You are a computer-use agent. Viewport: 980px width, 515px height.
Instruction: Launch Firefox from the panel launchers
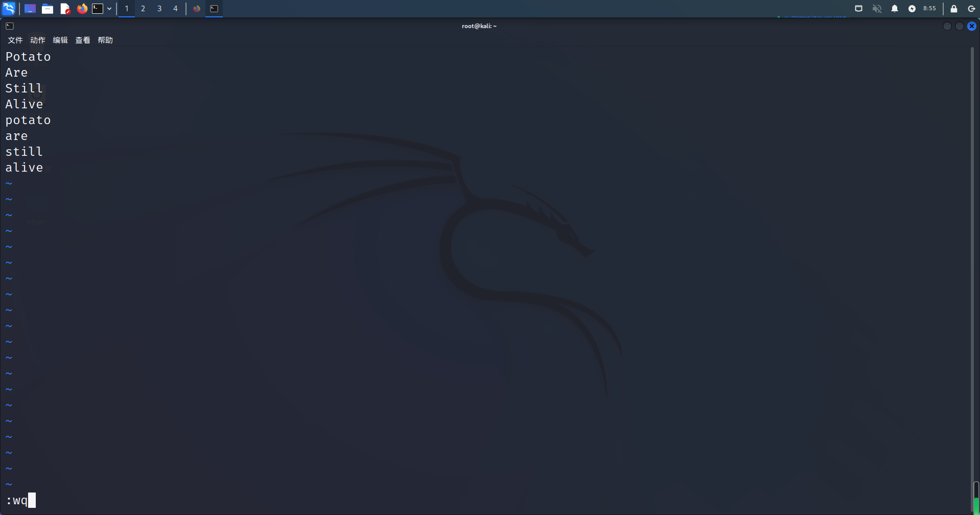(82, 9)
